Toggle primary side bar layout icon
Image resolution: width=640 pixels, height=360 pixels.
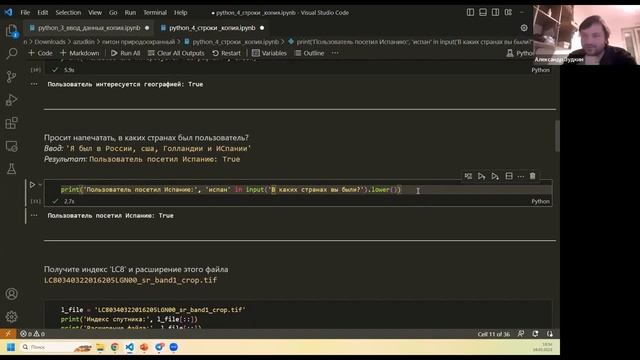point(470,13)
